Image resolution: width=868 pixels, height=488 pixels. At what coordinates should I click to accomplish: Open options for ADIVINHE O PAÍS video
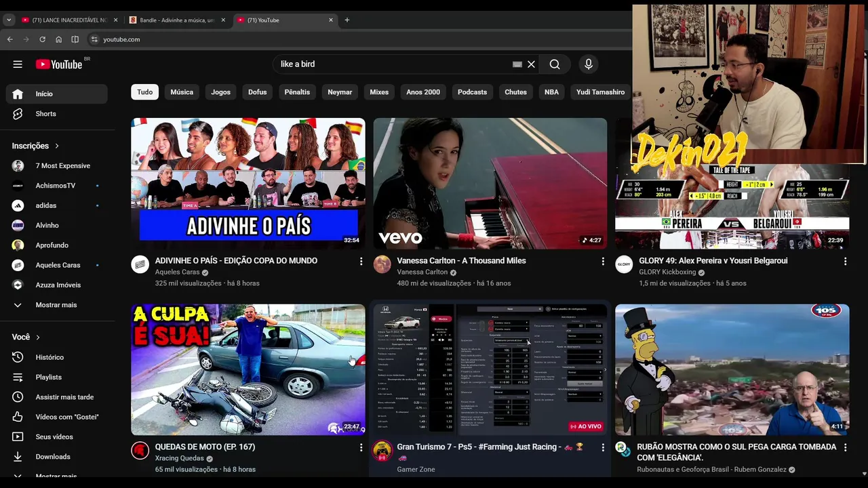click(x=361, y=261)
